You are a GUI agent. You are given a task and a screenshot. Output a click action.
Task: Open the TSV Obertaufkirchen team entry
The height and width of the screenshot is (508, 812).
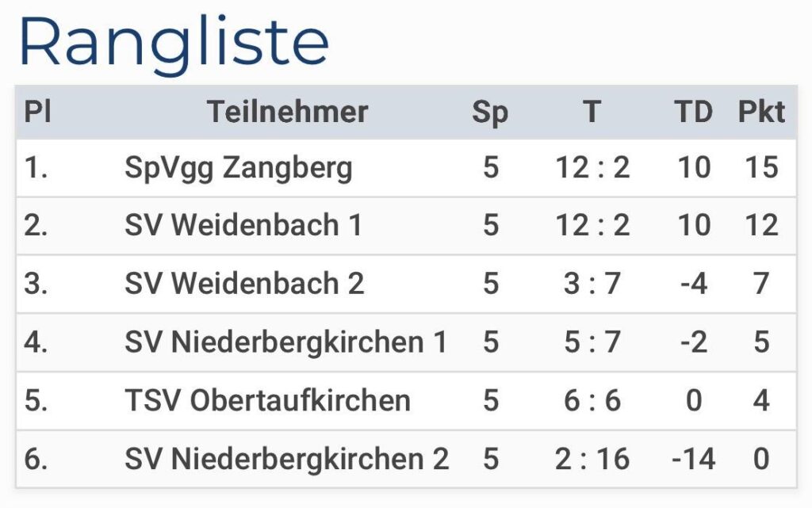[x=267, y=400]
